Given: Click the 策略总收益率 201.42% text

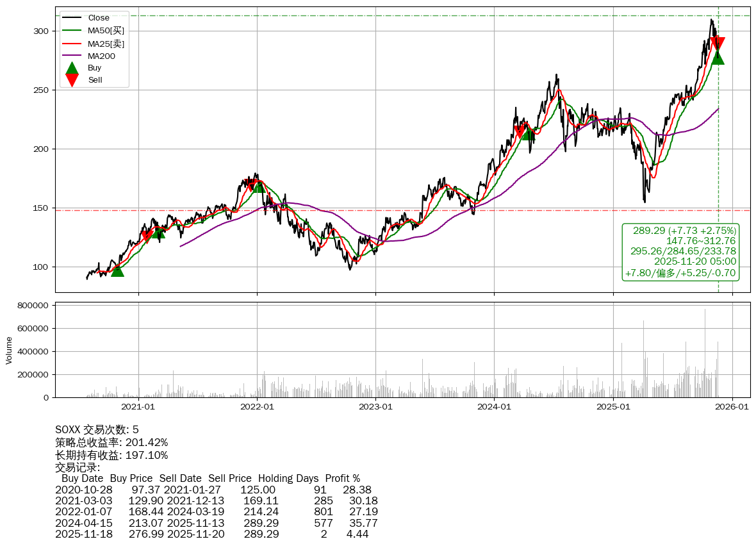Looking at the screenshot, I should 111,443.
